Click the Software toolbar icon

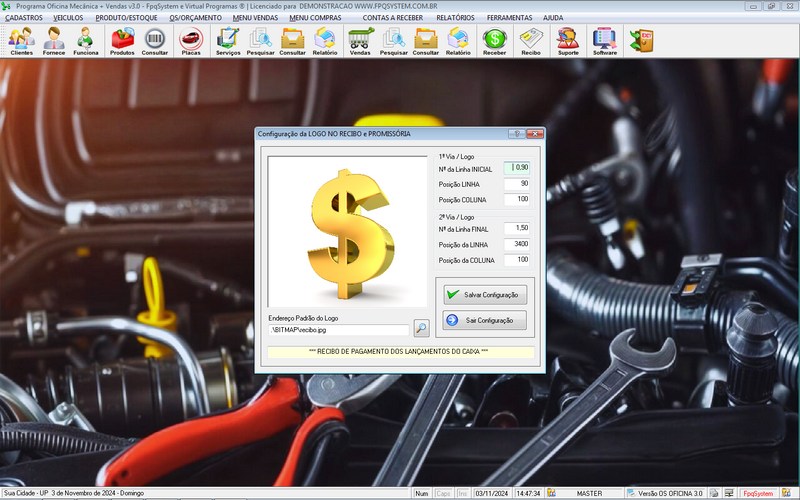coord(604,40)
